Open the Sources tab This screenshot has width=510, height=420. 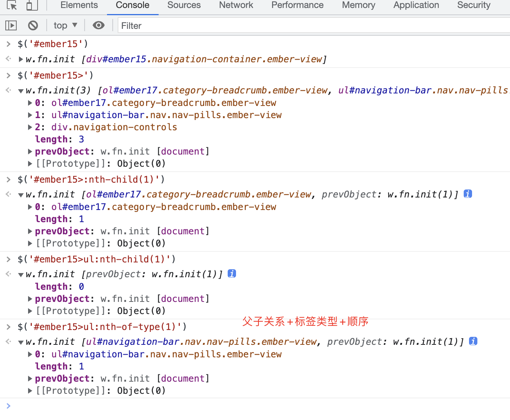coord(184,5)
